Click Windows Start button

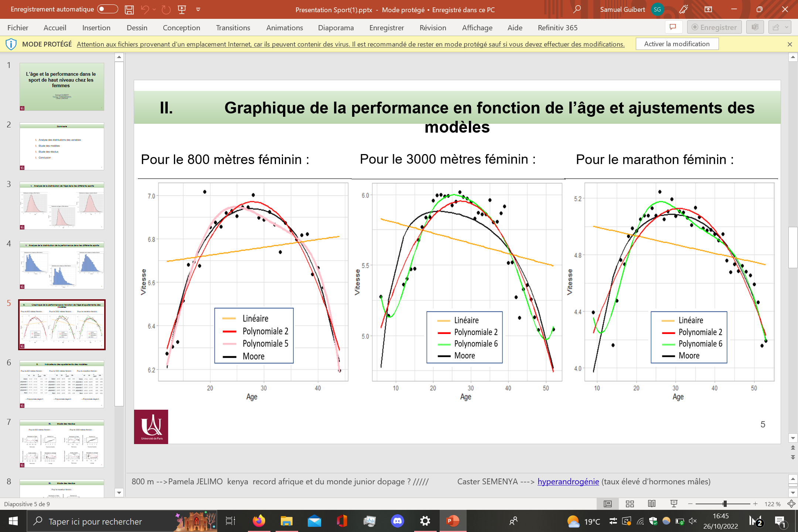(x=13, y=521)
